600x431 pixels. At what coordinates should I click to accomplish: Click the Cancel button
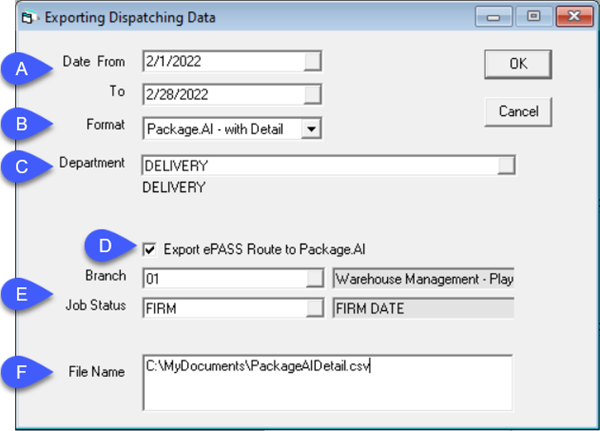click(518, 111)
